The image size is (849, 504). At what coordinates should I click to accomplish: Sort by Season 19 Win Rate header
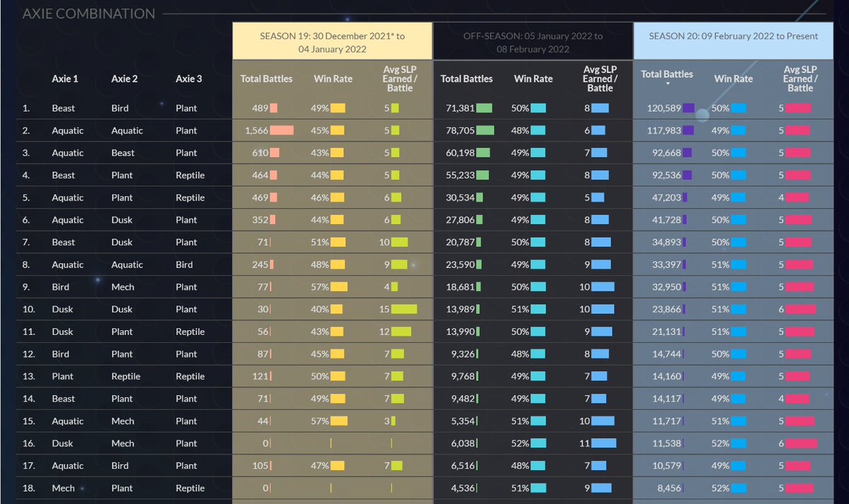point(333,78)
